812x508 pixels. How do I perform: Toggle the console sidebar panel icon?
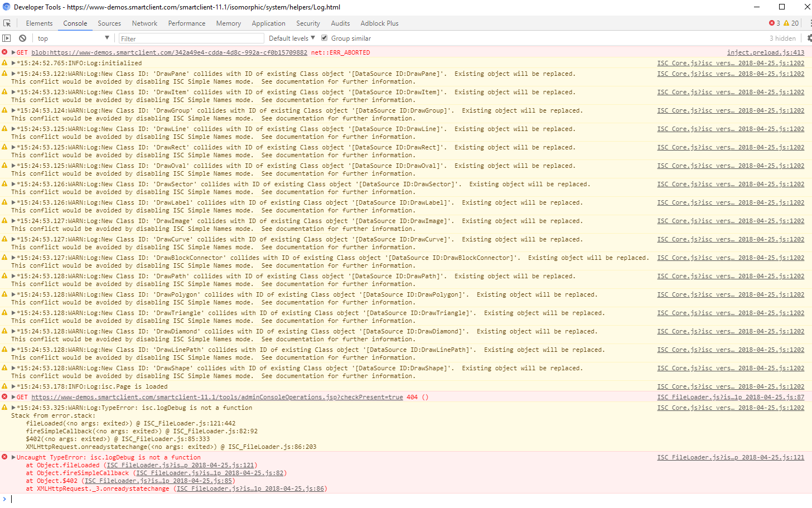(x=7, y=38)
